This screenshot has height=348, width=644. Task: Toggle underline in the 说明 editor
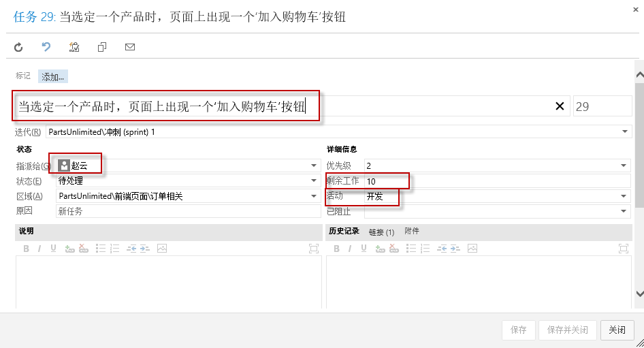(x=53, y=249)
